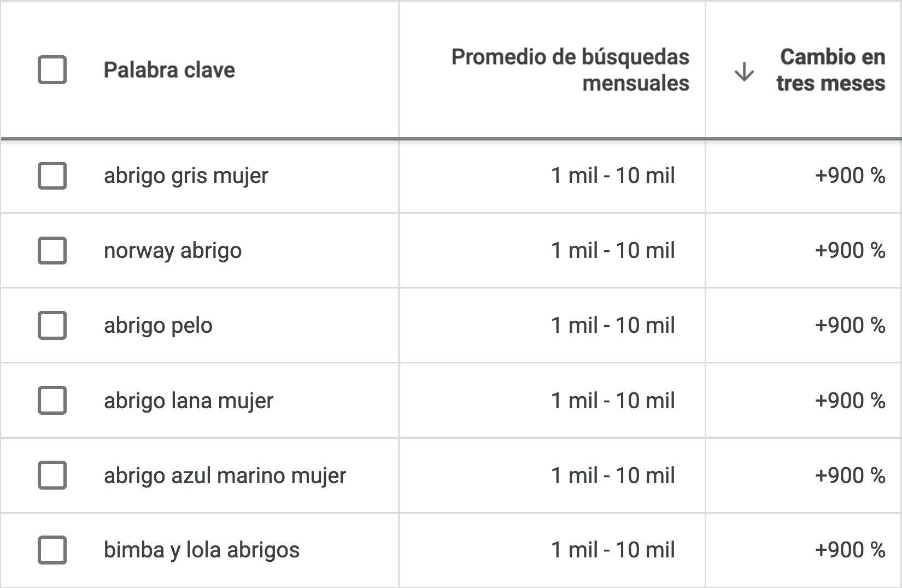This screenshot has height=588, width=902.
Task: Open the keyword 'norway abrigo'
Action: (x=173, y=251)
